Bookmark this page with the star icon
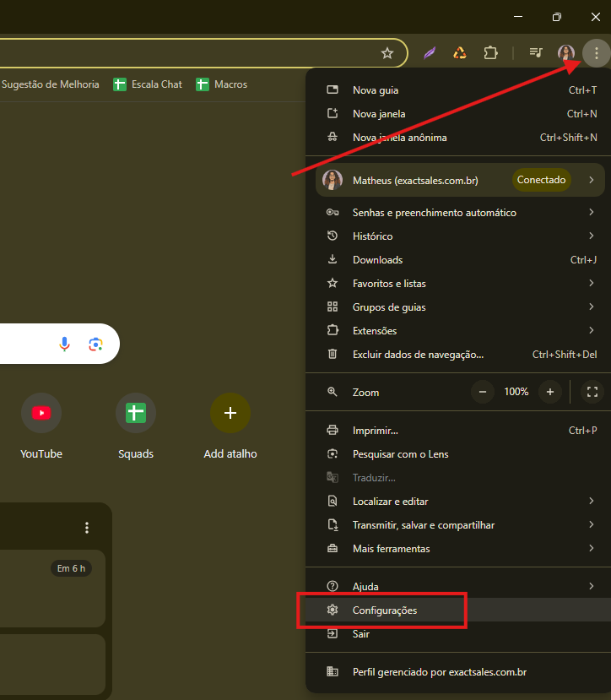Viewport: 611px width, 700px height. click(387, 53)
